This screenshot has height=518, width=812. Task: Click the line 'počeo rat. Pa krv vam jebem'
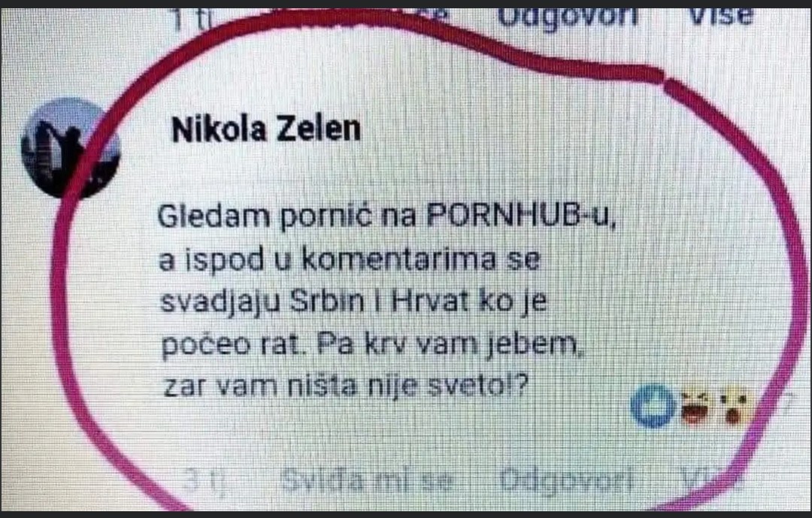(x=373, y=345)
